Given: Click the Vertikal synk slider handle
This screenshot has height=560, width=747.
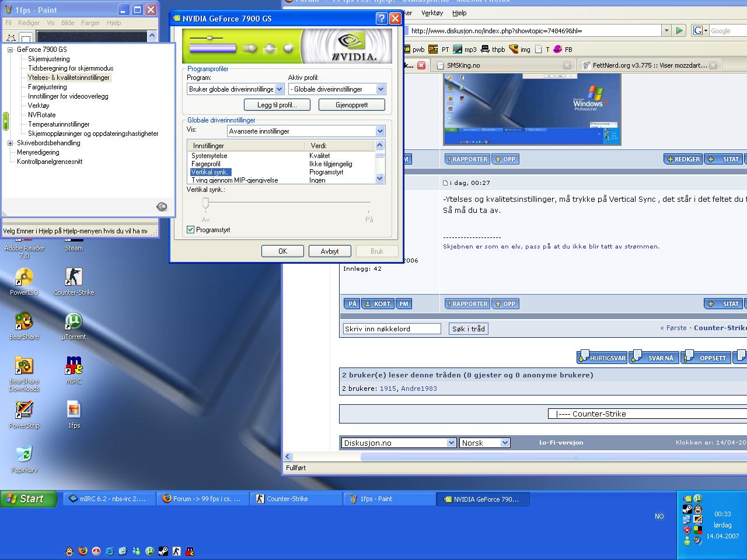Looking at the screenshot, I should click(205, 203).
